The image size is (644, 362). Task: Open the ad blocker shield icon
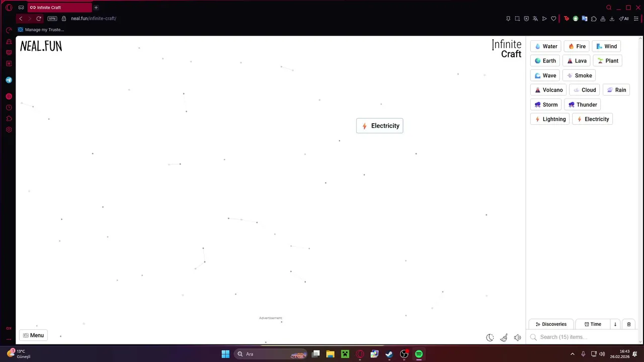pos(526,19)
